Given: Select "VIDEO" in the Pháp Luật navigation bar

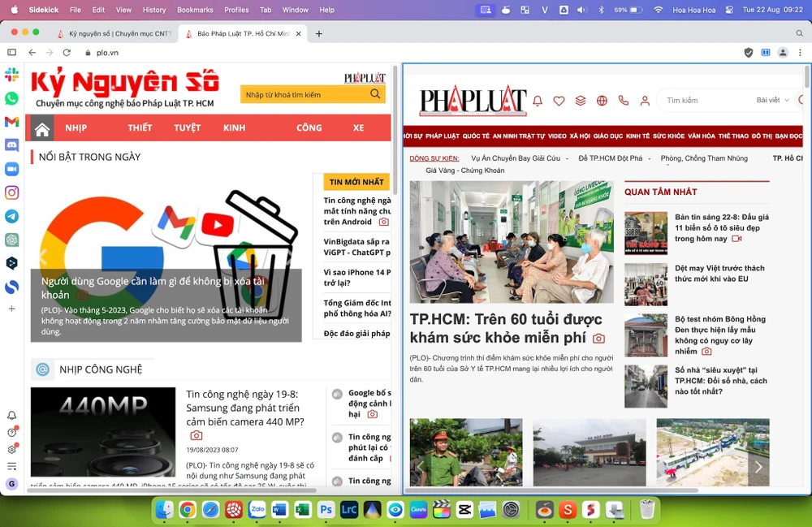Looking at the screenshot, I should pyautogui.click(x=556, y=136).
